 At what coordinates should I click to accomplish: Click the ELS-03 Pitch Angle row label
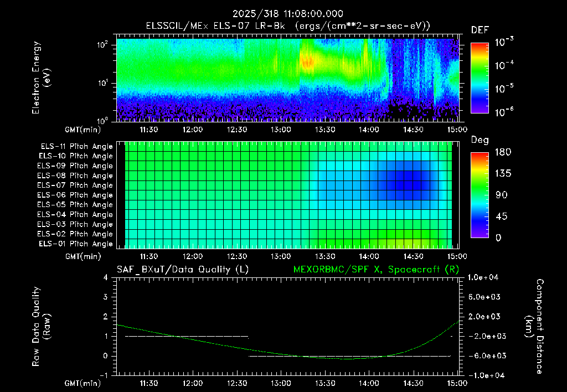(75, 225)
